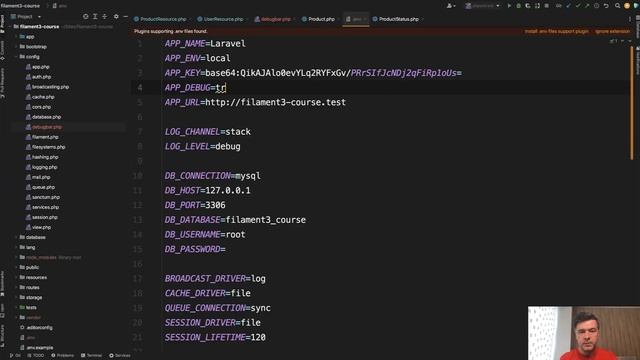Open session.php in project tree
640x360 pixels.
44,217
